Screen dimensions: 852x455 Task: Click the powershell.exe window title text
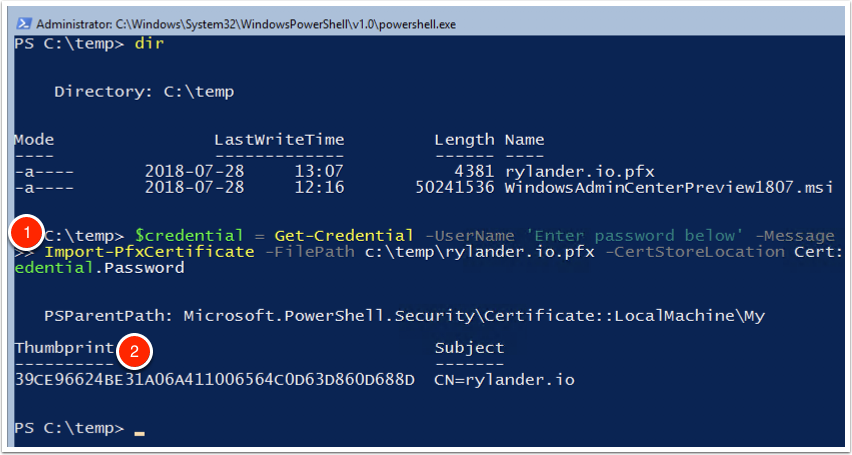246,24
